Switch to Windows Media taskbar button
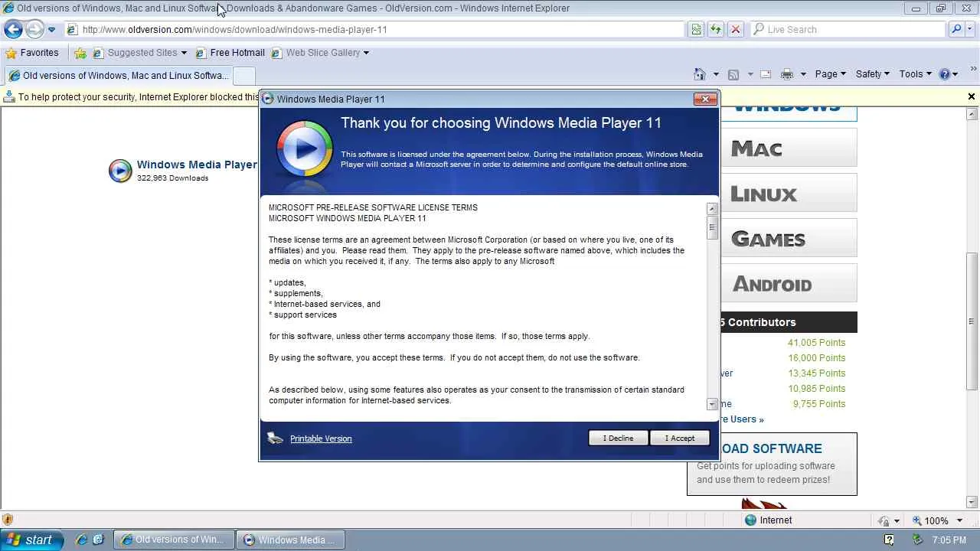980x551 pixels. [x=290, y=540]
